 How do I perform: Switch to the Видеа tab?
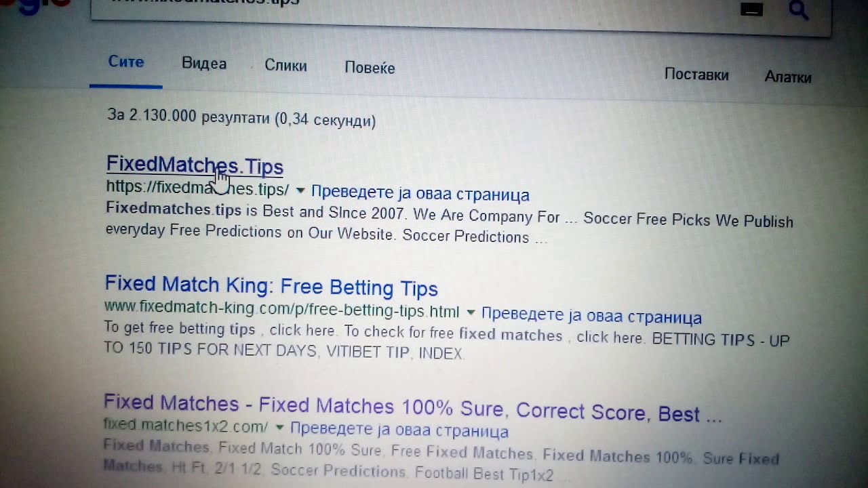[204, 64]
